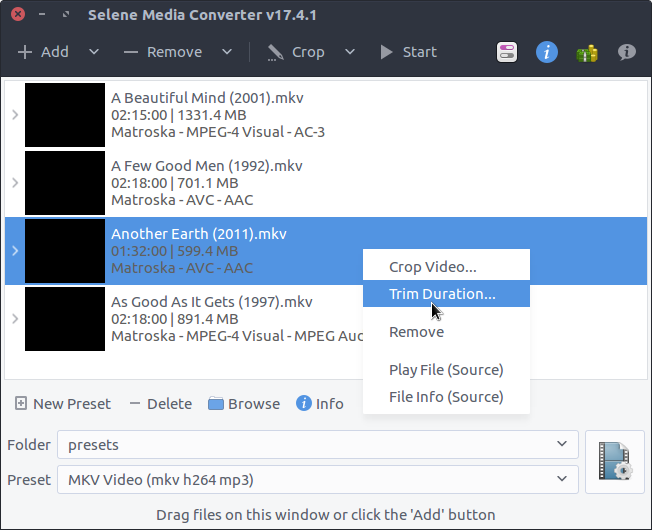Choose Trim Duration from context menu
Image resolution: width=652 pixels, height=530 pixels.
click(442, 294)
